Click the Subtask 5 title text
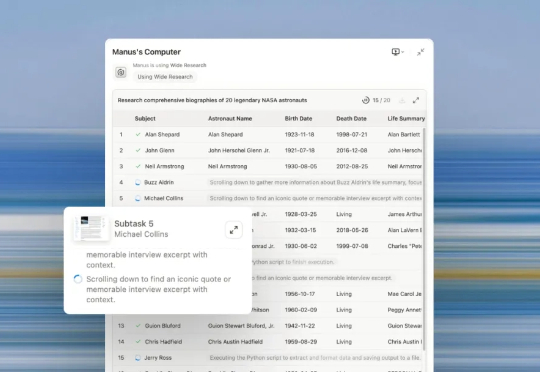 (134, 224)
